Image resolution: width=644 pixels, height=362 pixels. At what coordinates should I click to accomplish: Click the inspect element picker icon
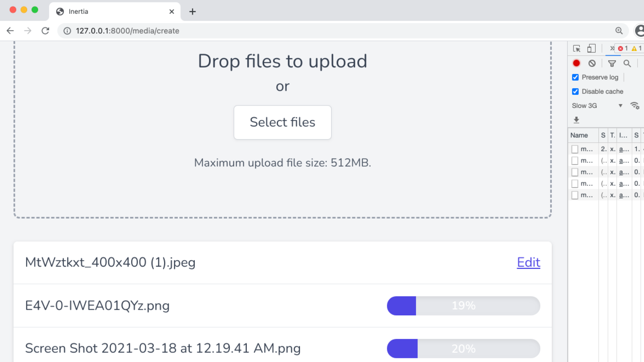click(x=577, y=49)
